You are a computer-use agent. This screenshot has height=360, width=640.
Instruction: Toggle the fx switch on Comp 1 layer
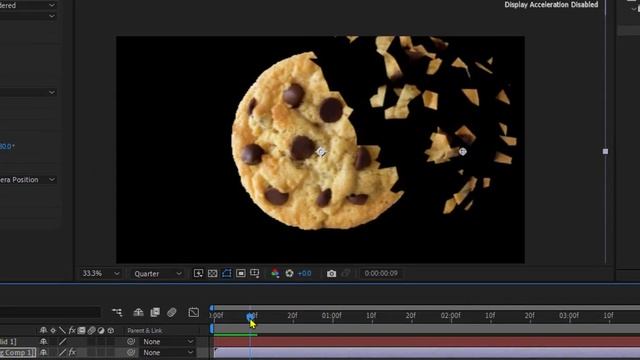(x=72, y=352)
